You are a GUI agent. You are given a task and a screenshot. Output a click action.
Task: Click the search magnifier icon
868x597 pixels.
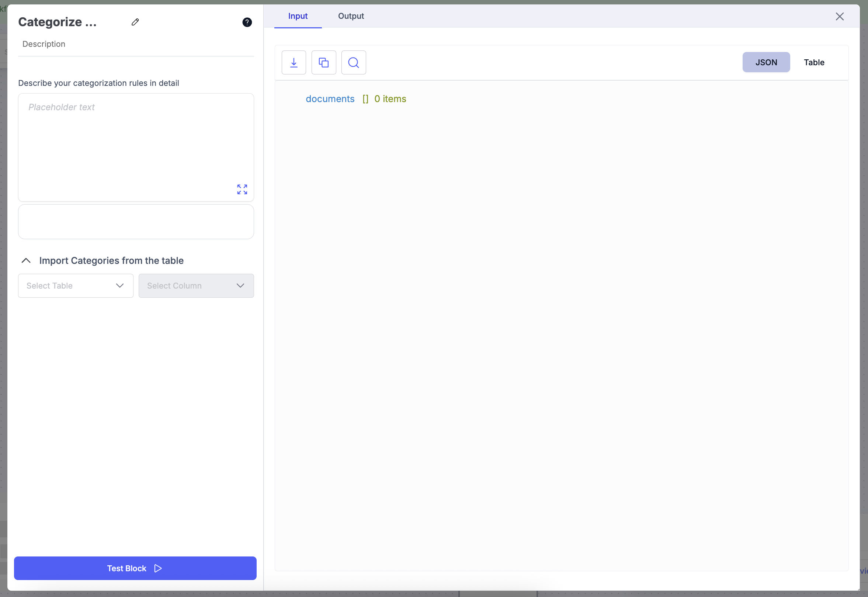[354, 63]
